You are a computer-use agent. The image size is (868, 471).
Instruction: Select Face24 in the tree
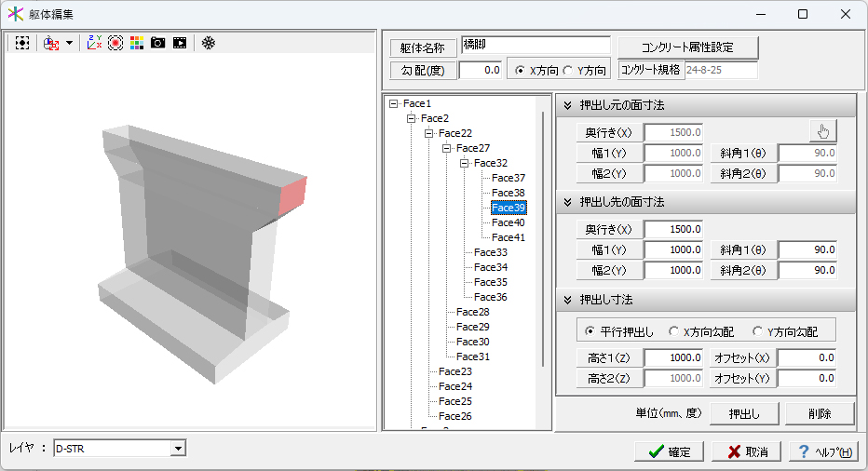(x=455, y=386)
